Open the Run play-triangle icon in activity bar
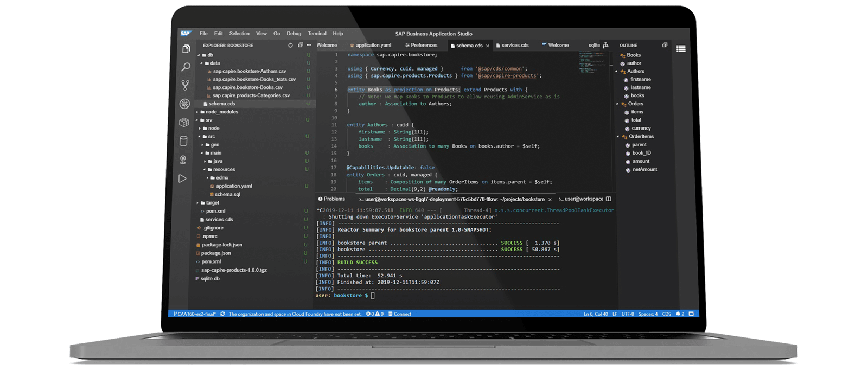Viewport: 868px width, 370px height. [x=182, y=178]
